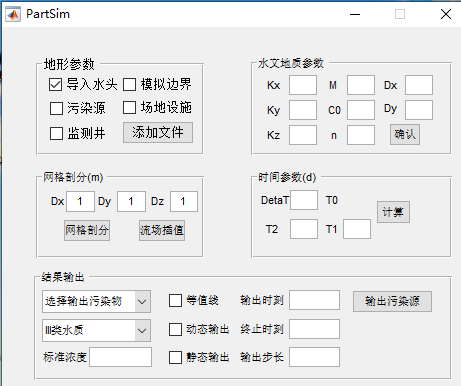
Task: Click the Dy field in 水文地质参数
Action: pos(419,110)
